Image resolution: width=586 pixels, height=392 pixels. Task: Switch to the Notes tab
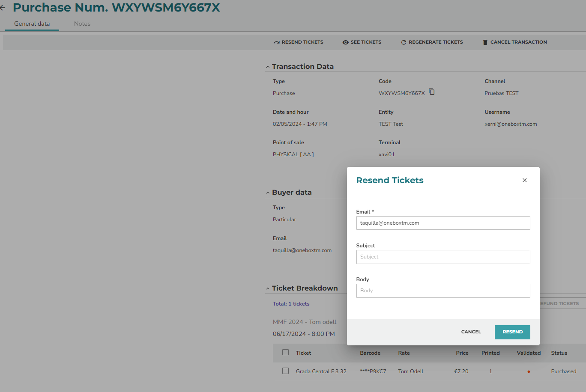coord(82,24)
